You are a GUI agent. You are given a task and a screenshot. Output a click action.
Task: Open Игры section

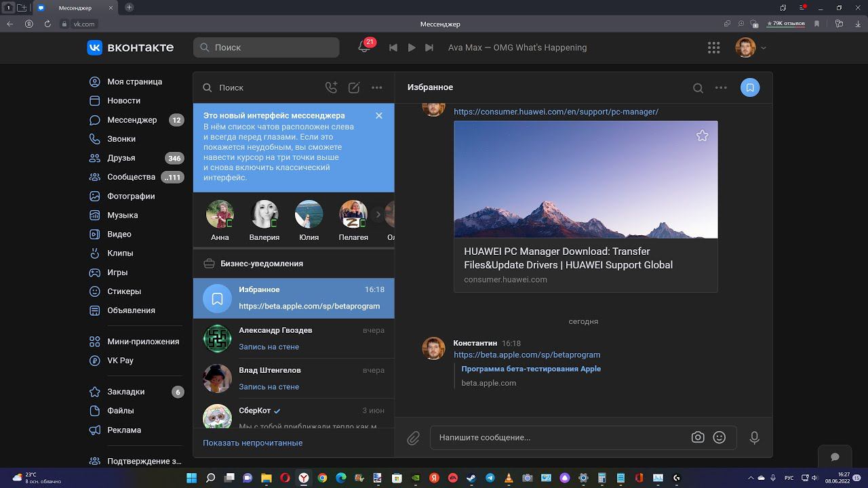tap(117, 272)
